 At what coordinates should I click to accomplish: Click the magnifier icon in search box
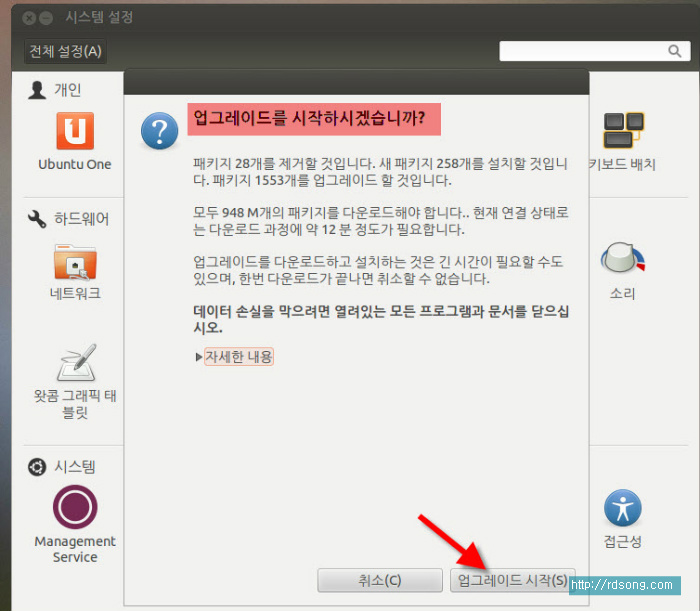pos(674,51)
